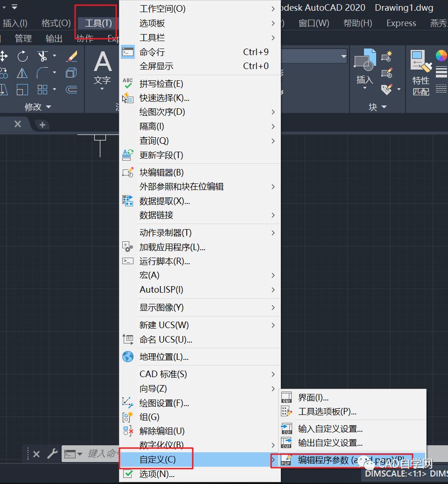Select the Trim scissors tool
The width and height of the screenshot is (448, 484).
(x=42, y=56)
